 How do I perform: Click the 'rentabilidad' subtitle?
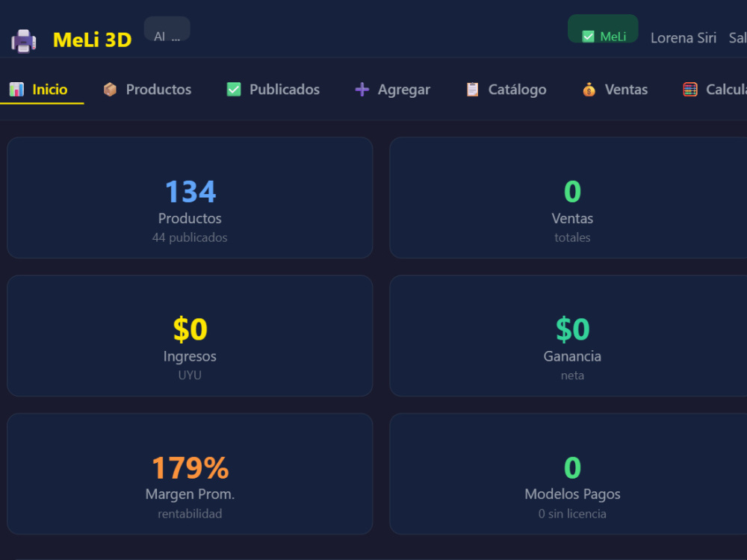click(x=190, y=514)
